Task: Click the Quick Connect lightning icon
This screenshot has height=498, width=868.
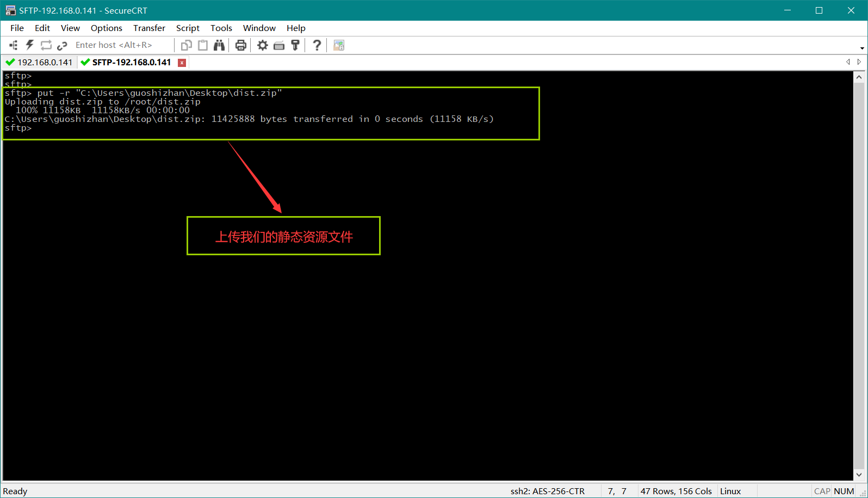Action: click(x=30, y=45)
